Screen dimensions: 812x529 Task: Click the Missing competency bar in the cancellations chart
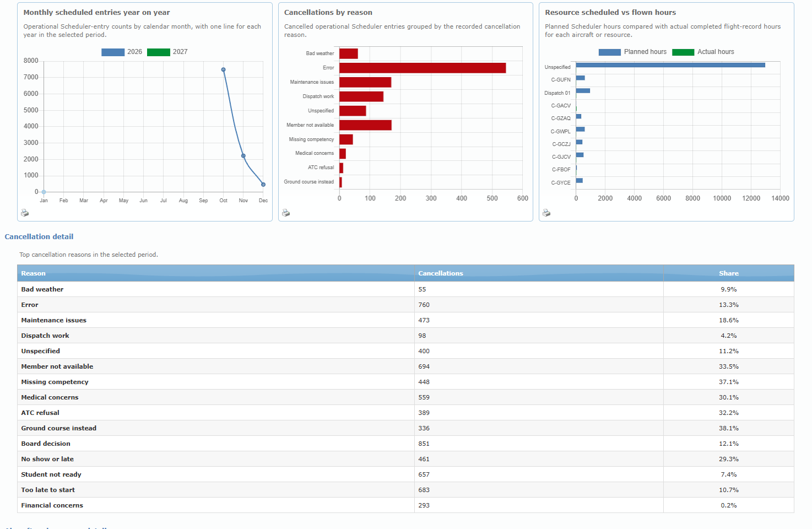pyautogui.click(x=346, y=139)
